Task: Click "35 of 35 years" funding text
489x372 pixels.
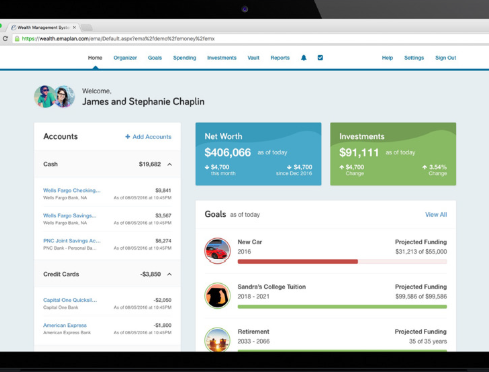Action: point(428,341)
